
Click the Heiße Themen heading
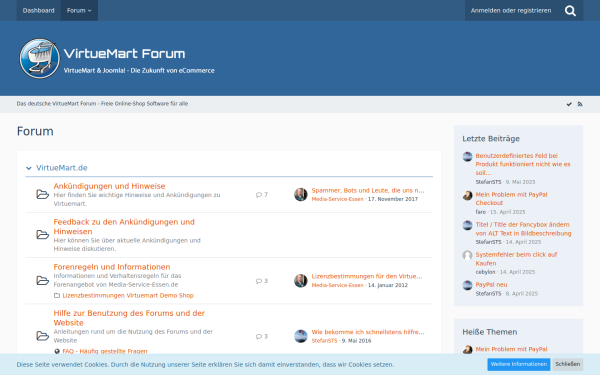tap(489, 332)
